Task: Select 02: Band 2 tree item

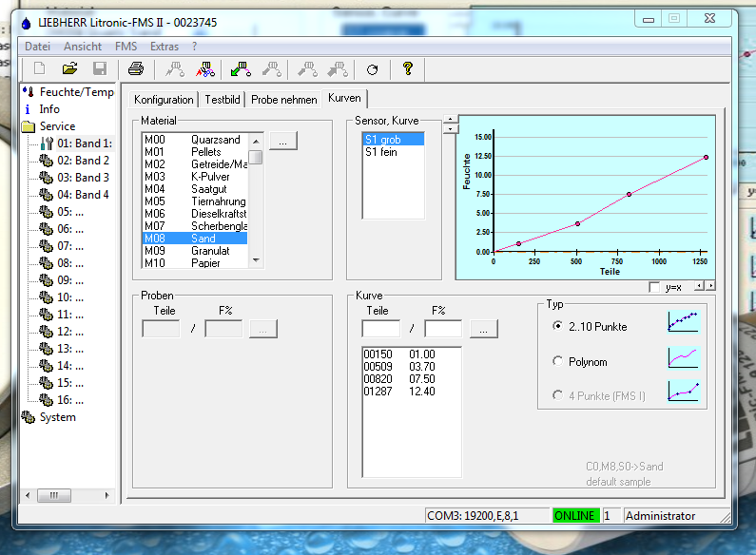Action: [x=83, y=161]
